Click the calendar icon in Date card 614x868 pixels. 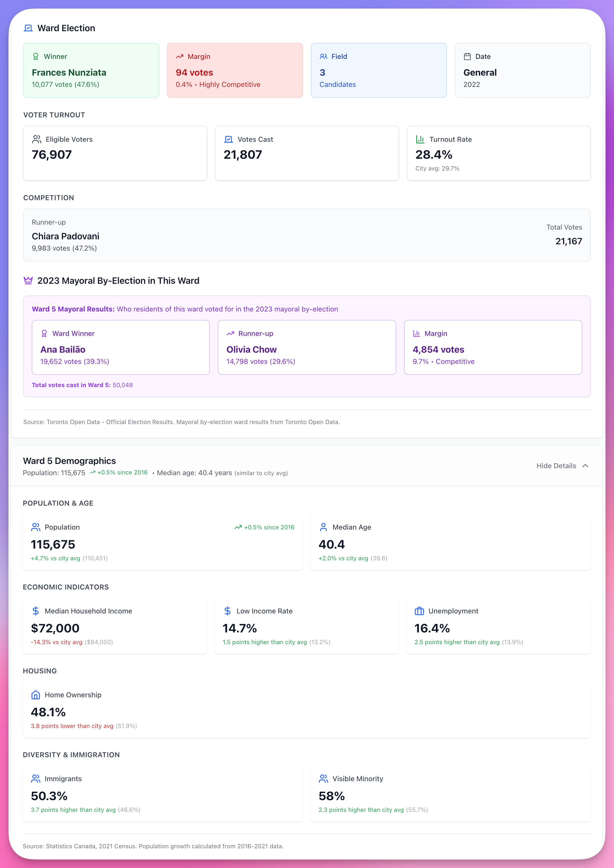[x=467, y=56]
